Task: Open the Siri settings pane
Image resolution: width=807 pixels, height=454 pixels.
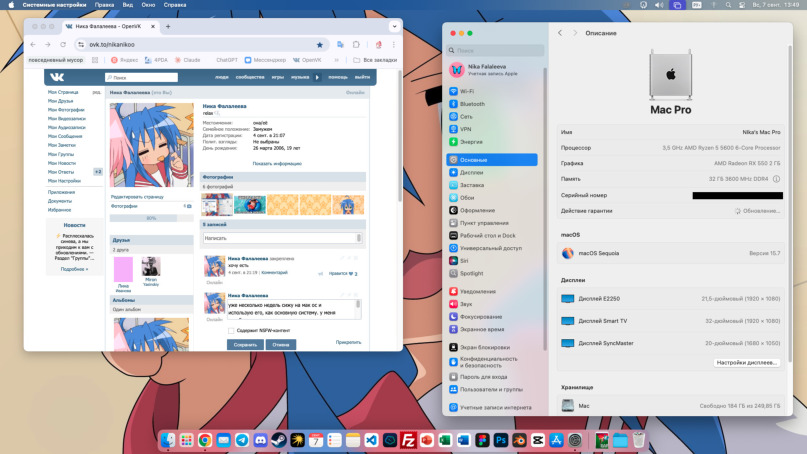Action: pos(464,260)
